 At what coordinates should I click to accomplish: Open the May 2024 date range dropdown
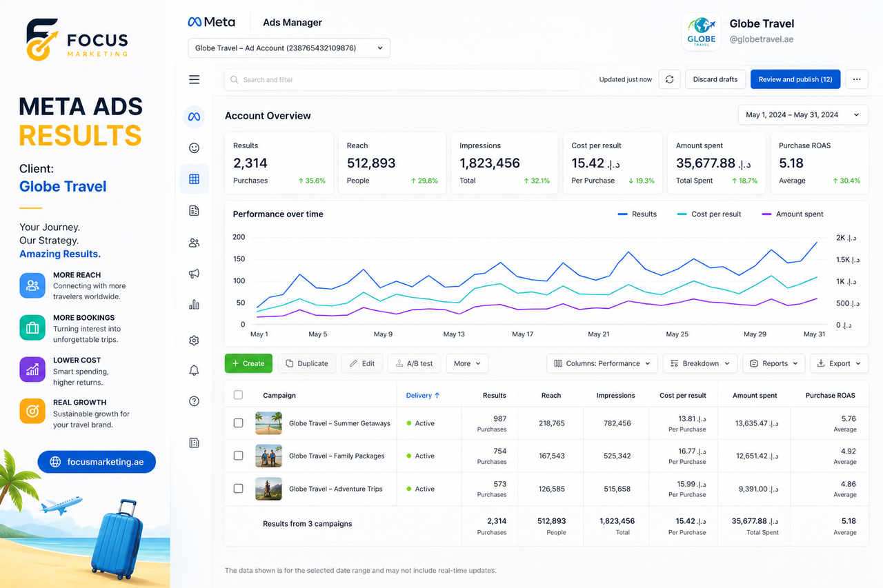(803, 115)
